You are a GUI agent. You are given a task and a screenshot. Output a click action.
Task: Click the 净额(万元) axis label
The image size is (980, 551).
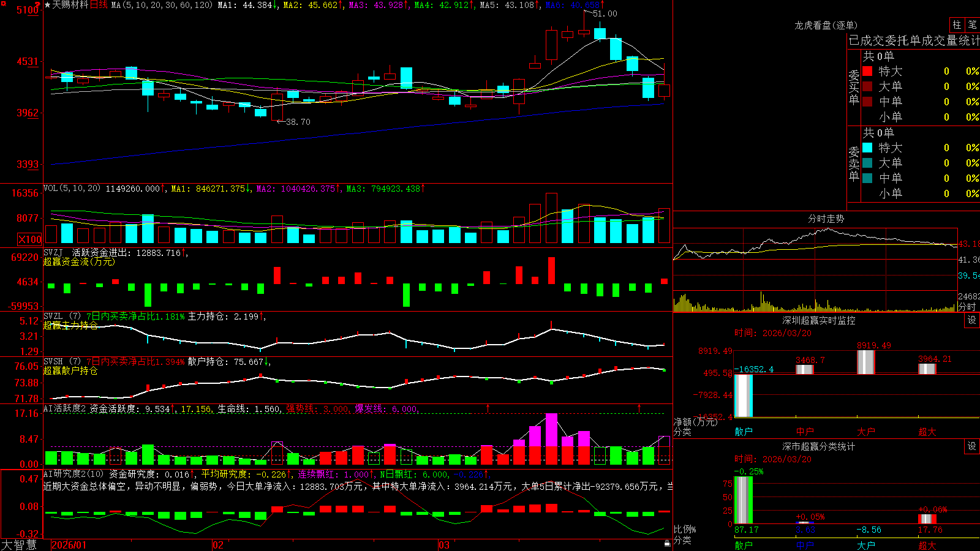695,422
